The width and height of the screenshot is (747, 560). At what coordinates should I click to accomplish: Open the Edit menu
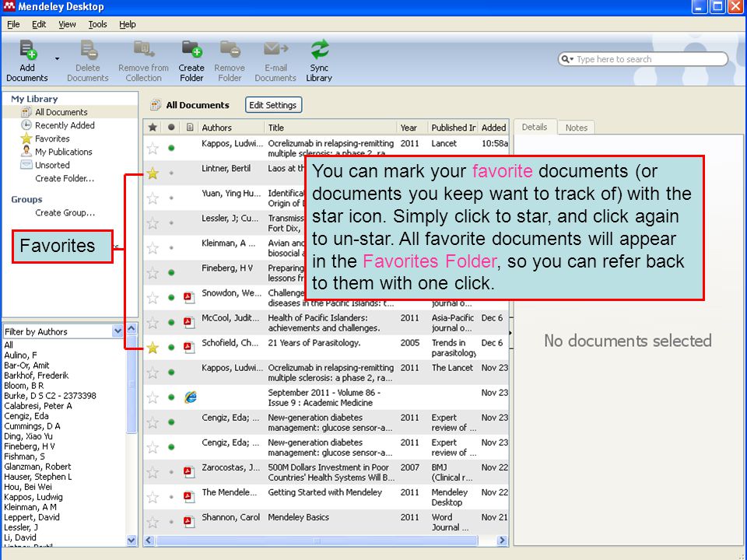pos(39,24)
